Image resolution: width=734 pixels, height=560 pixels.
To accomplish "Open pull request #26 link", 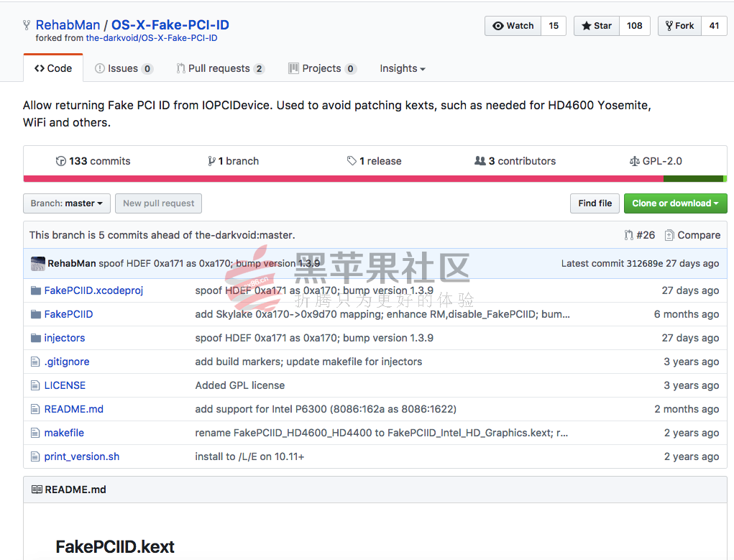I will point(639,235).
